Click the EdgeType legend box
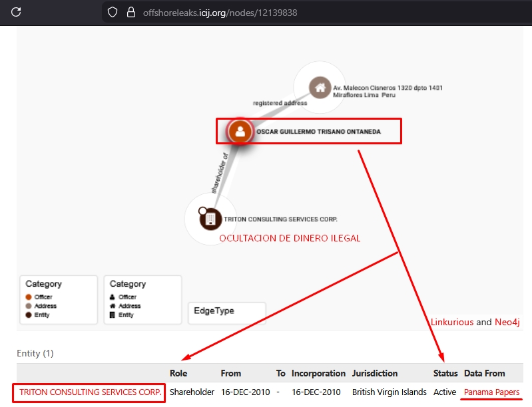 [x=227, y=311]
